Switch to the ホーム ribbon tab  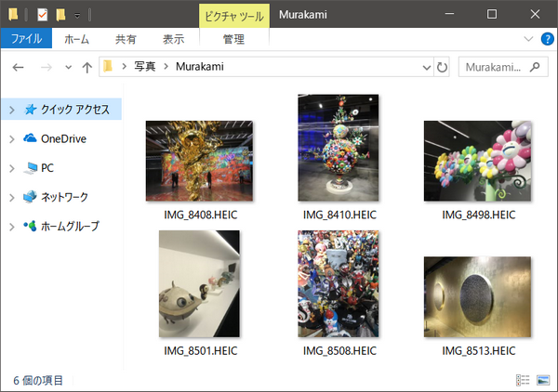[76, 39]
